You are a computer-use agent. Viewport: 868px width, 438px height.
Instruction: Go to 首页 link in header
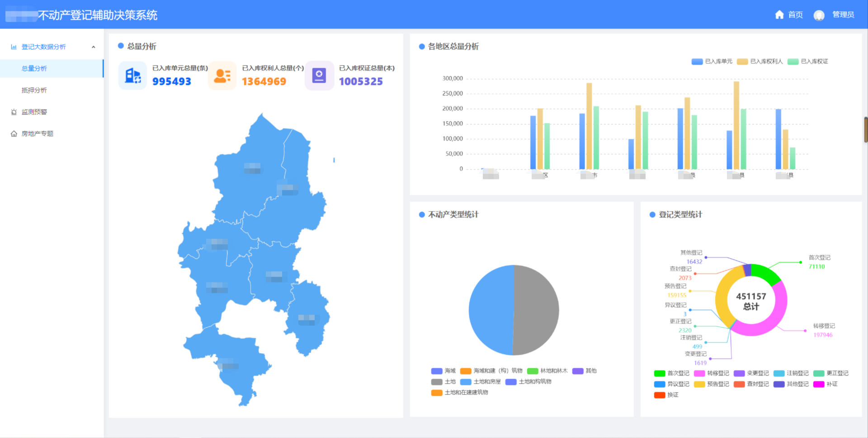pos(795,15)
